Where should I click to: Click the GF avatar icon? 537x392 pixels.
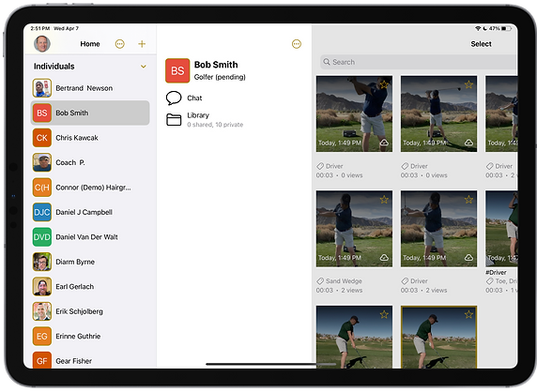[x=42, y=360]
